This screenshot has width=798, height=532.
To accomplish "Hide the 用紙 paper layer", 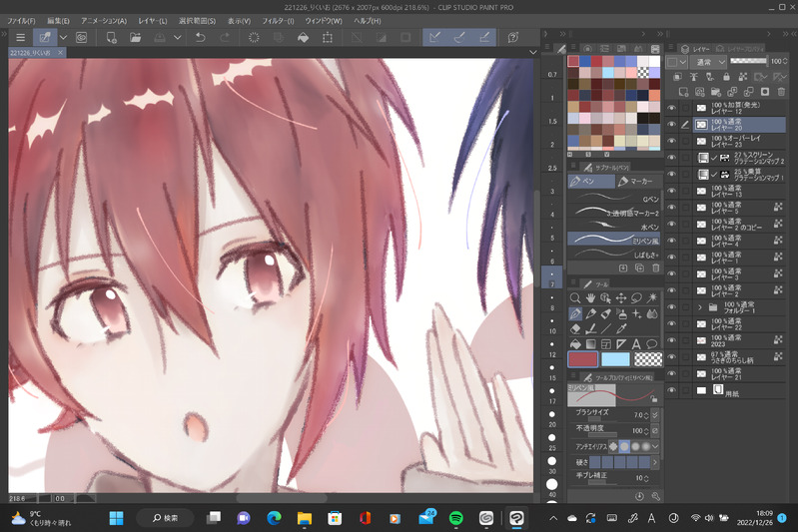I will [x=671, y=390].
